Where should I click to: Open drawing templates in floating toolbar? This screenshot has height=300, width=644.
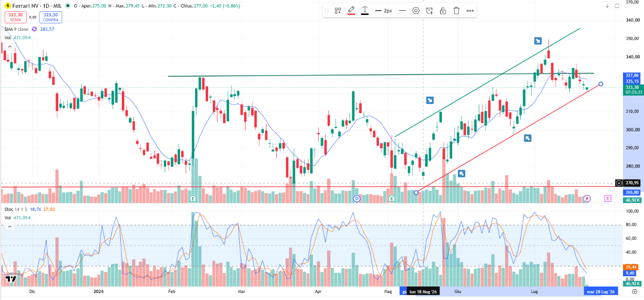338,11
